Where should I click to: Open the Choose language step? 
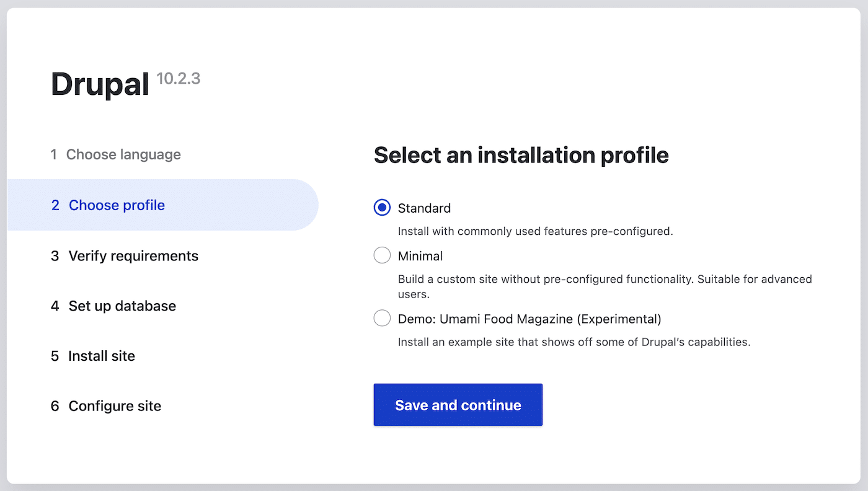(x=123, y=154)
